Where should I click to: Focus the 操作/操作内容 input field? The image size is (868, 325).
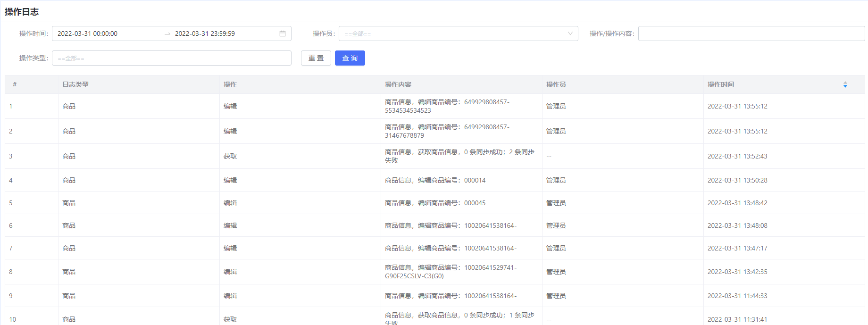pos(751,33)
